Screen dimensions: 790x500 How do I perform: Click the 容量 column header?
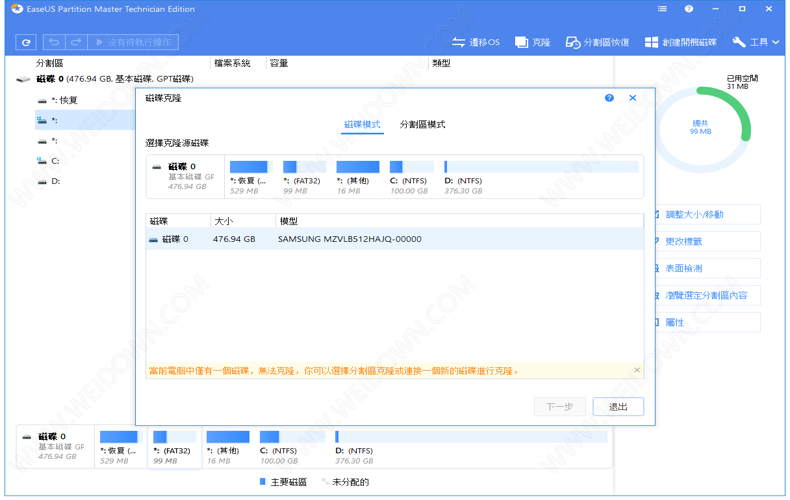279,63
